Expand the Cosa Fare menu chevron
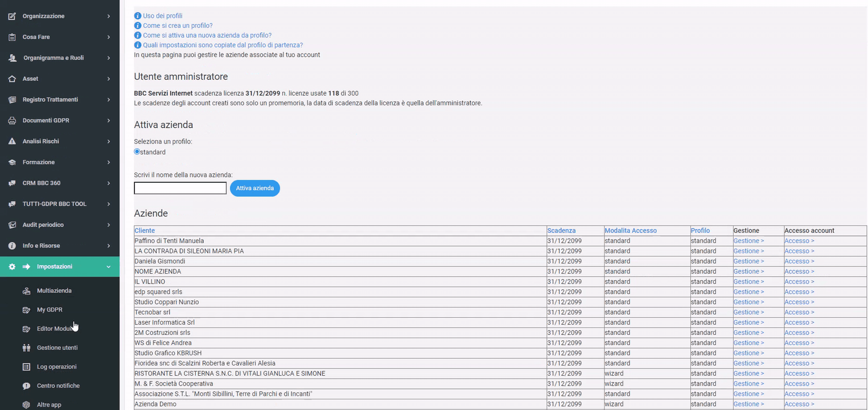 pyautogui.click(x=109, y=37)
